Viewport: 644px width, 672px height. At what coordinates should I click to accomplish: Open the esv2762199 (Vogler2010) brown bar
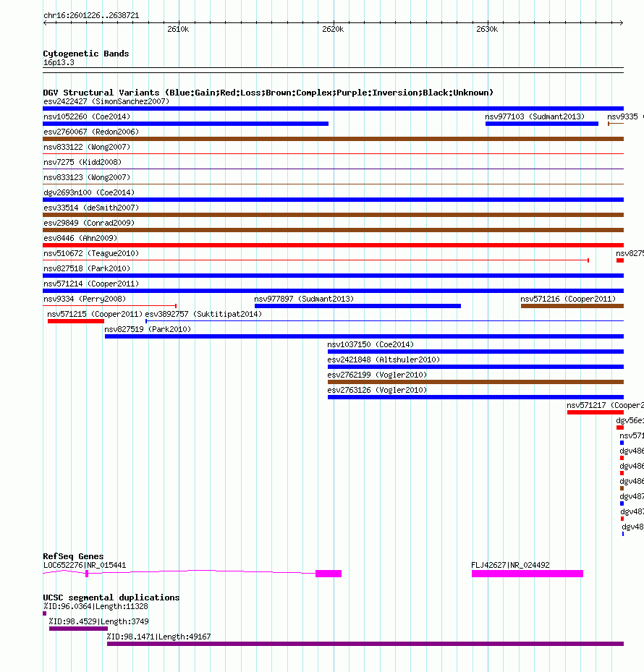pos(475,382)
